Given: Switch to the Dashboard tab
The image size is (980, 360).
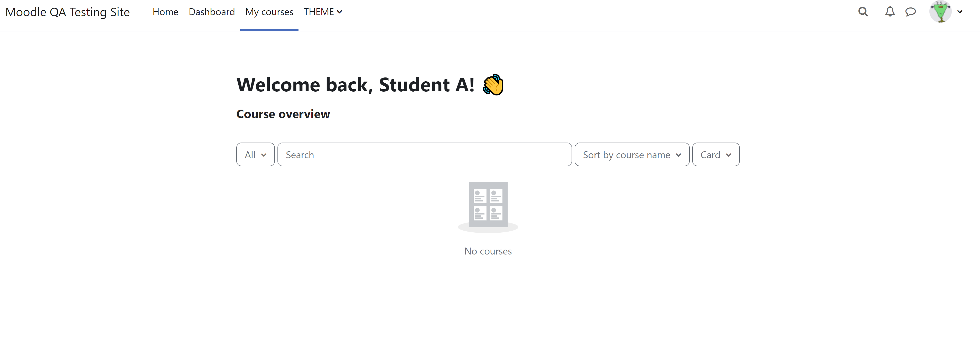Looking at the screenshot, I should point(212,12).
